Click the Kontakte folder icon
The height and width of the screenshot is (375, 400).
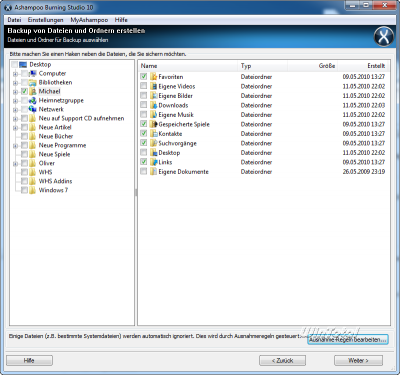(153, 134)
